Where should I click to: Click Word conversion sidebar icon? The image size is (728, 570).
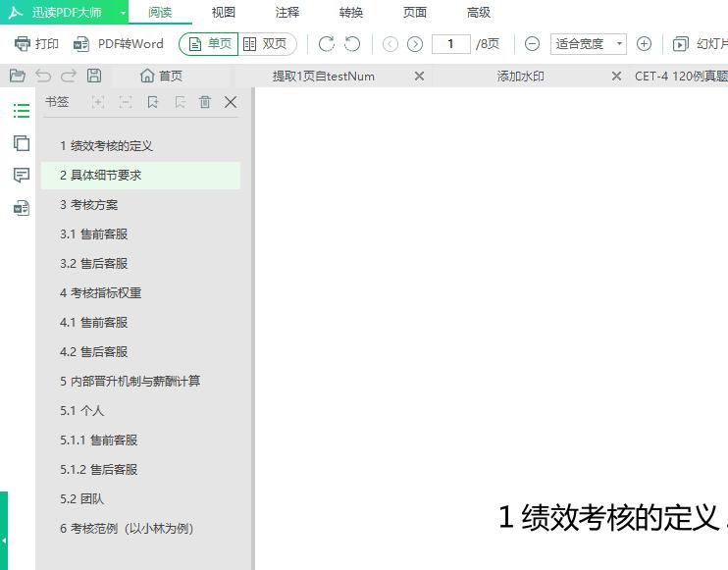22,207
